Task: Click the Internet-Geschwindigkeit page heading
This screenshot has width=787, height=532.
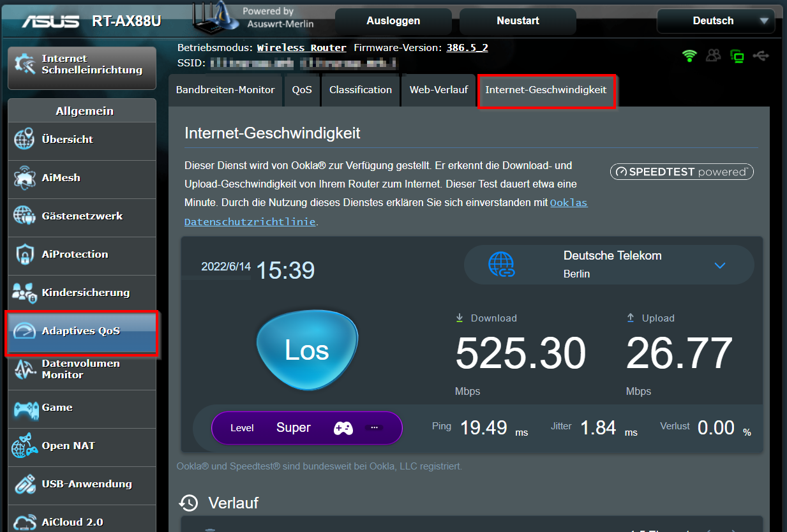Action: click(273, 133)
